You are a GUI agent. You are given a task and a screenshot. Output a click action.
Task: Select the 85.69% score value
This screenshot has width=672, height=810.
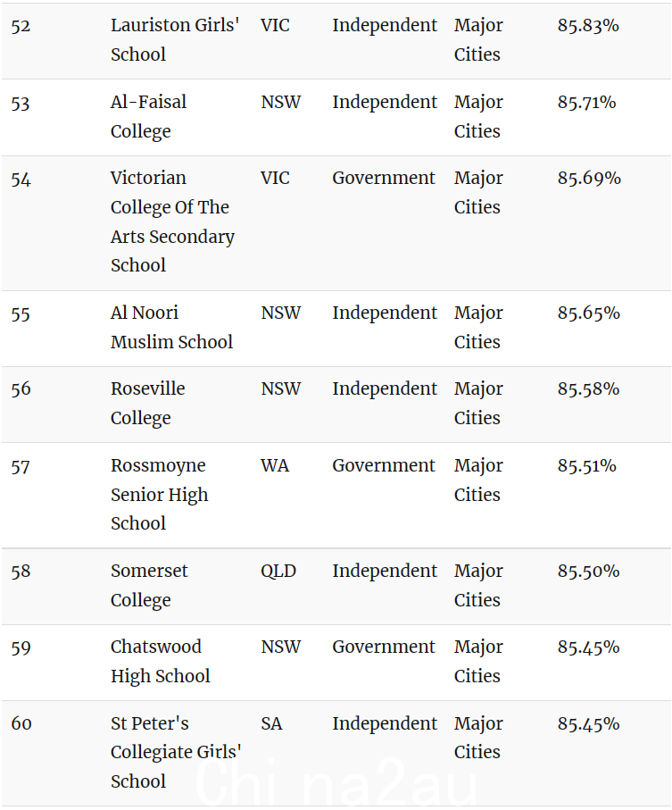[589, 179]
